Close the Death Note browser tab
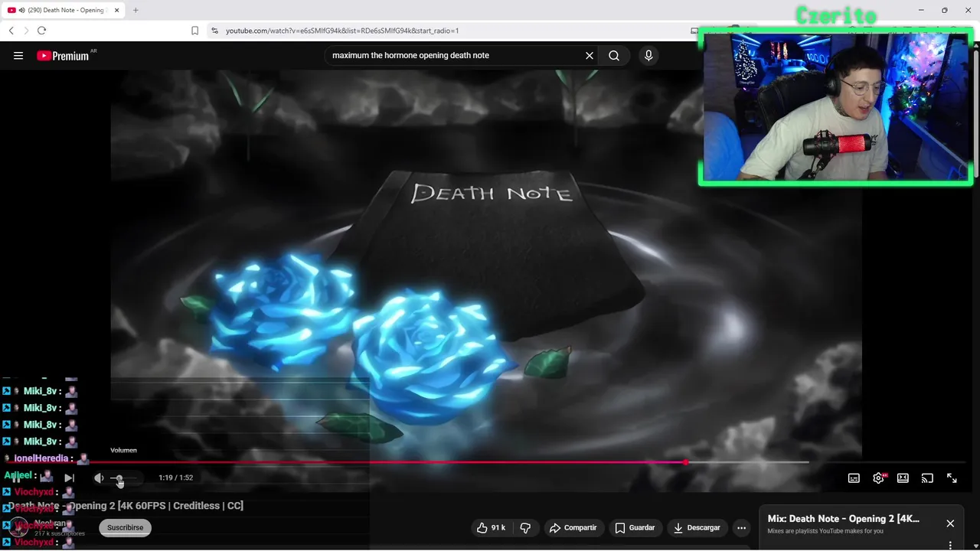980x551 pixels. 119,10
